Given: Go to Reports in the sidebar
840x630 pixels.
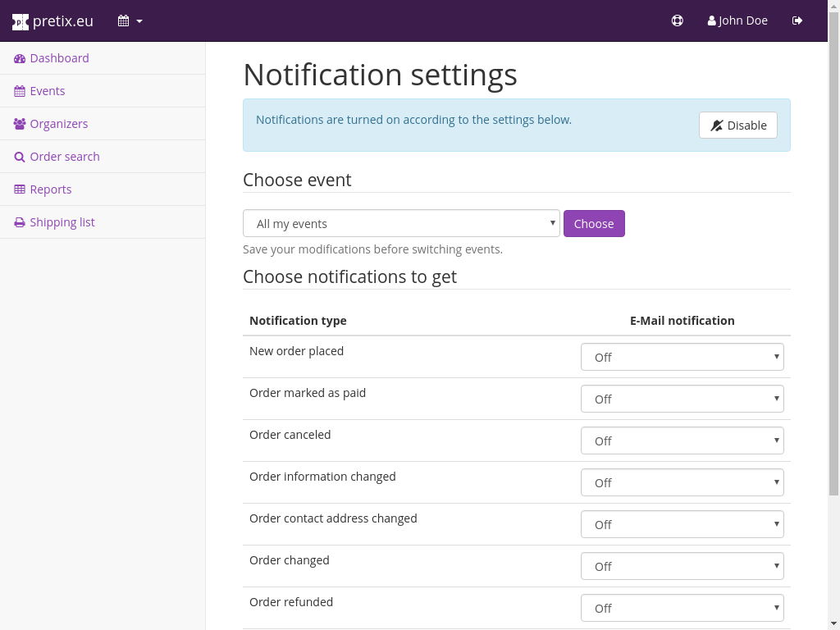Looking at the screenshot, I should tap(51, 189).
